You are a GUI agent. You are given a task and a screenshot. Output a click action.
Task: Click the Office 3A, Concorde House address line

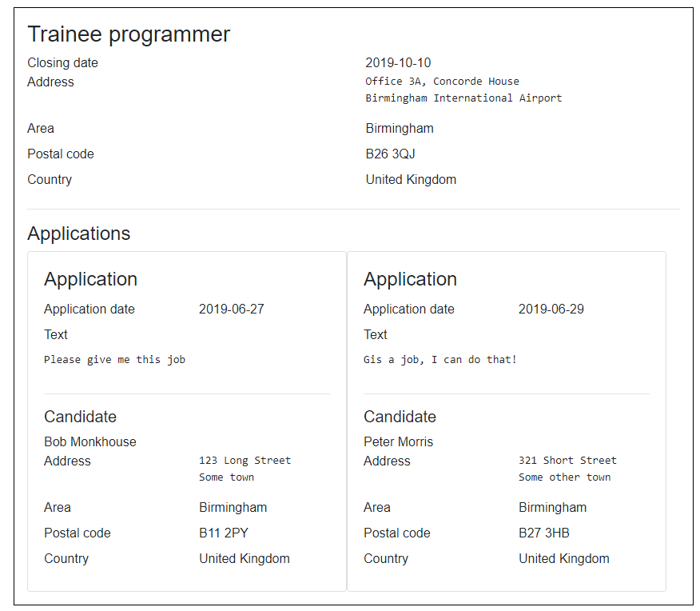coord(442,81)
